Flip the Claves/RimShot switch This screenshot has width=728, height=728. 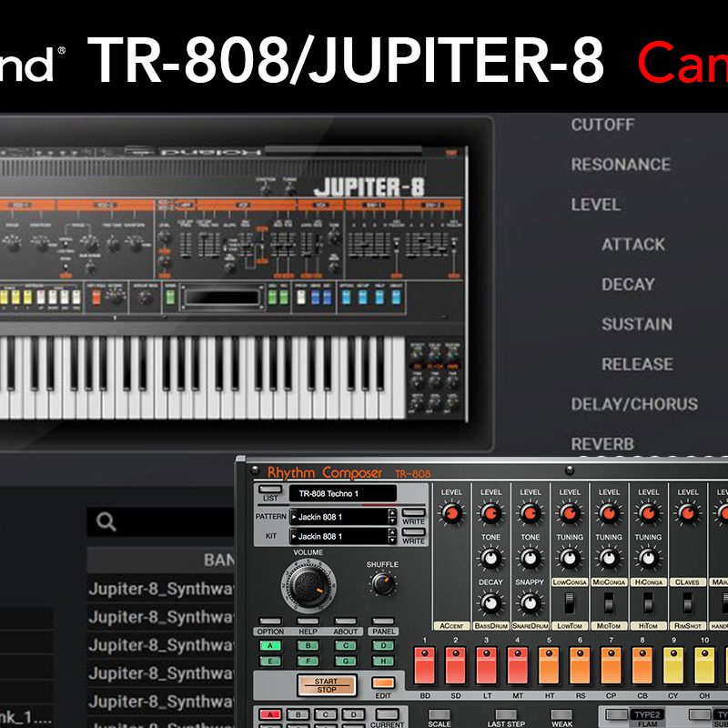688,603
